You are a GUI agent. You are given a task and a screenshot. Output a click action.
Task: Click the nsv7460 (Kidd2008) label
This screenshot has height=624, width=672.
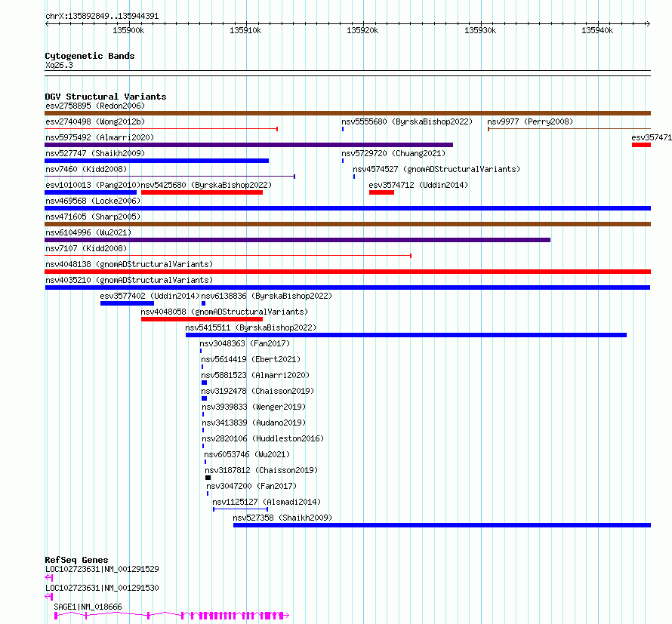click(86, 169)
